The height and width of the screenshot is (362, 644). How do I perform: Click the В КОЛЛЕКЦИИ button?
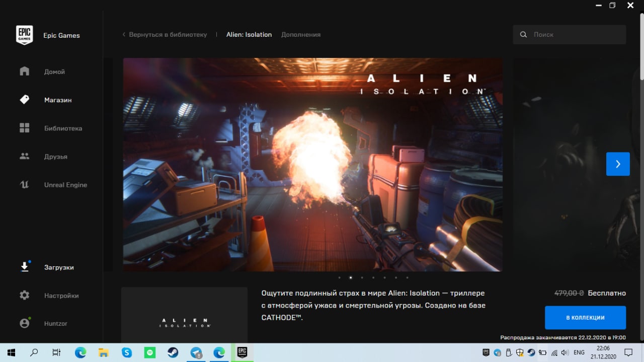585,318
